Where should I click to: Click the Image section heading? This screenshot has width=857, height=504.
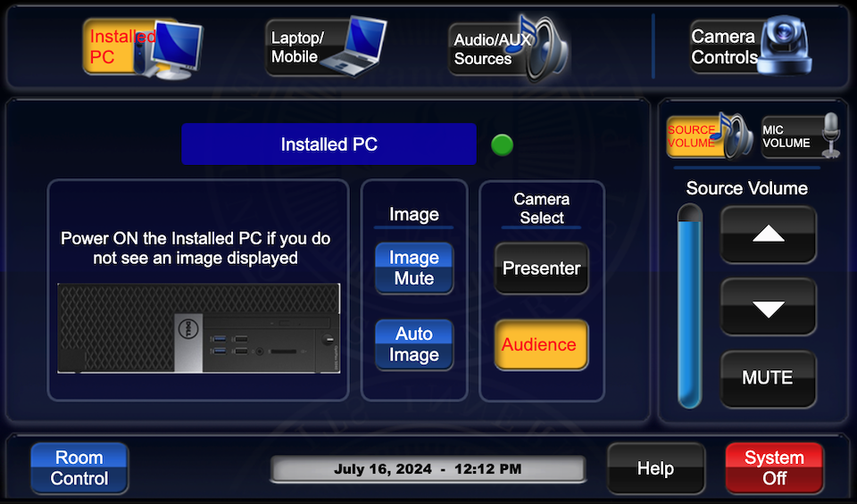414,215
